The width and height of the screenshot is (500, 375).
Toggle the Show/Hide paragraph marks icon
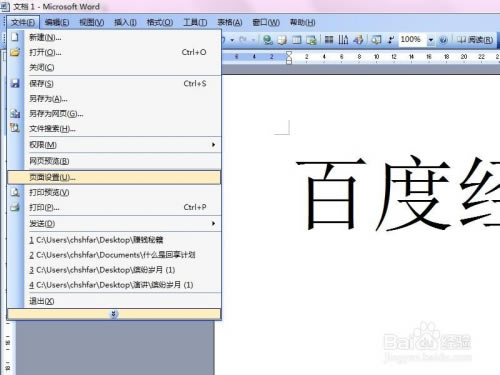[x=391, y=40]
